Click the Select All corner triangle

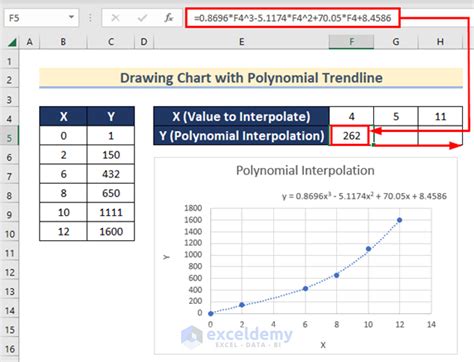click(x=12, y=42)
